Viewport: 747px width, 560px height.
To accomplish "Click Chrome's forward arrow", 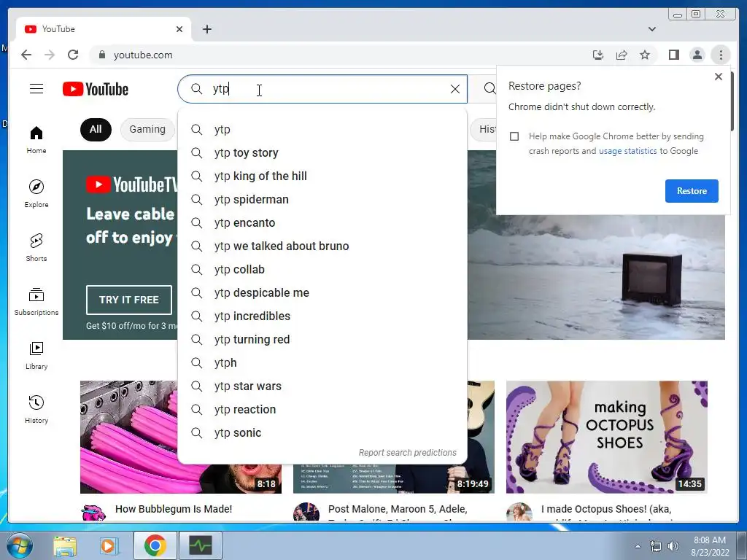I will [50, 55].
